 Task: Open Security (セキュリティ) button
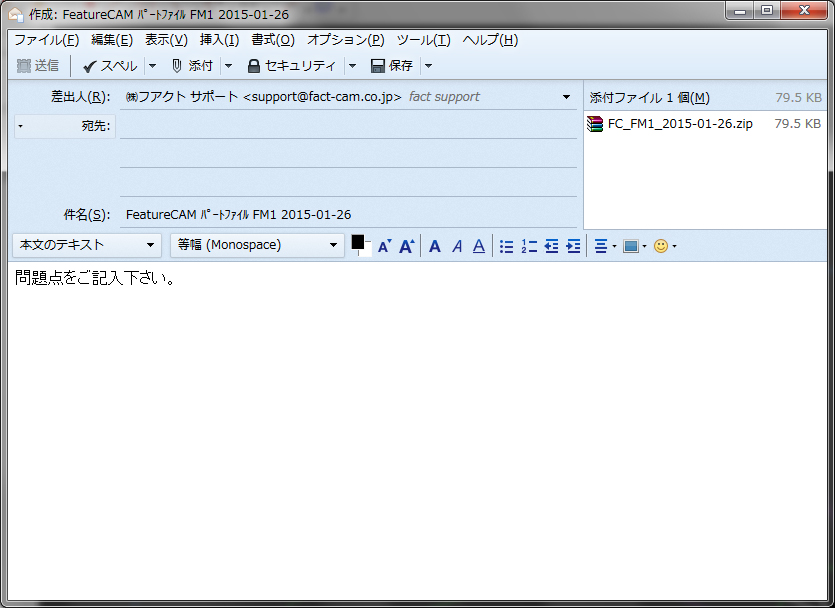292,65
